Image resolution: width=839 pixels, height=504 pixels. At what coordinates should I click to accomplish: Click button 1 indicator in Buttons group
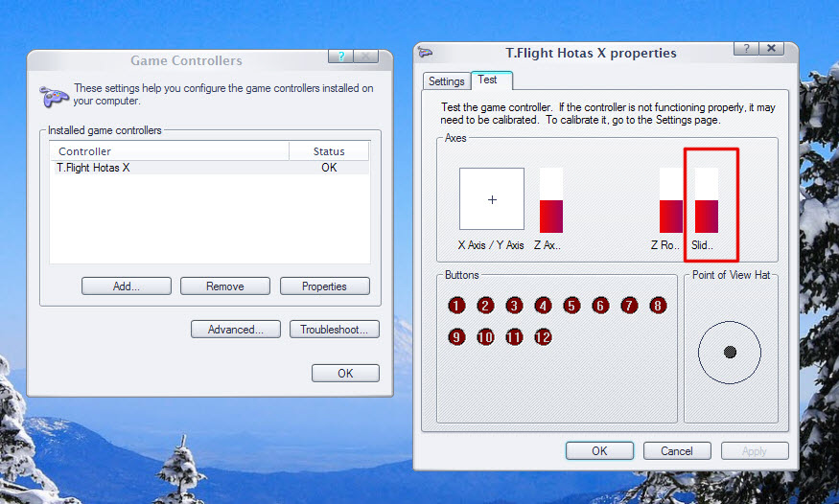pos(456,306)
